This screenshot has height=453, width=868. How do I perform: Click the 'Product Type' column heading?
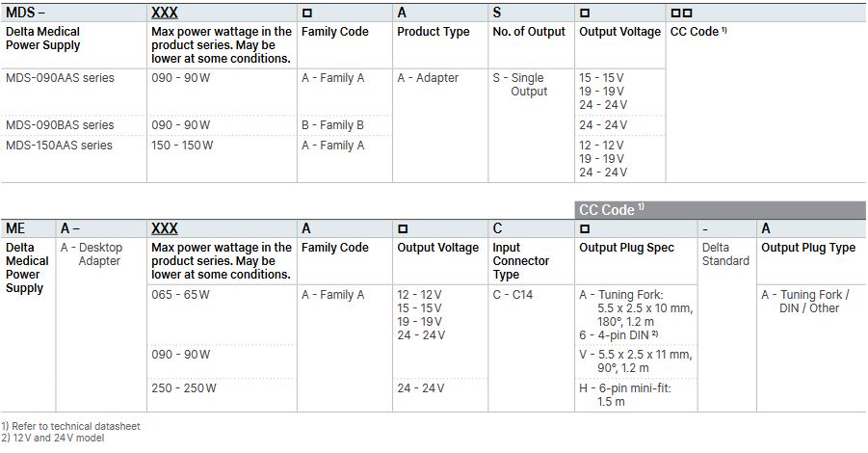(433, 32)
